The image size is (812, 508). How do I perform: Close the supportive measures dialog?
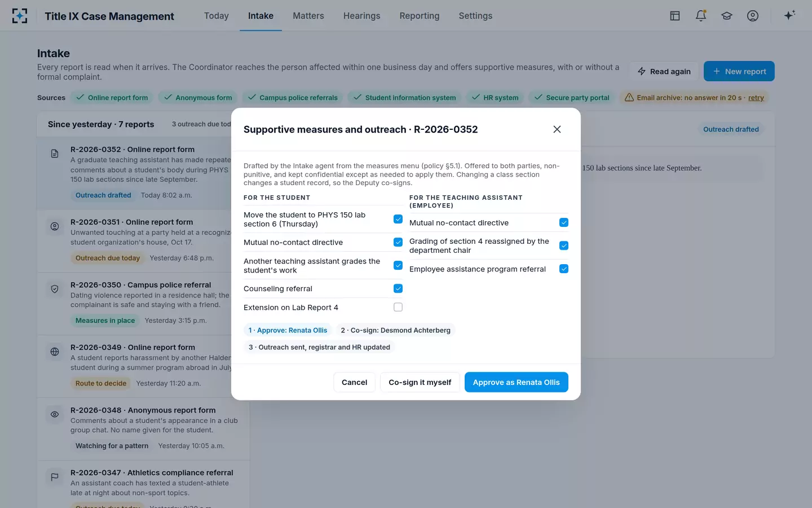coord(557,129)
